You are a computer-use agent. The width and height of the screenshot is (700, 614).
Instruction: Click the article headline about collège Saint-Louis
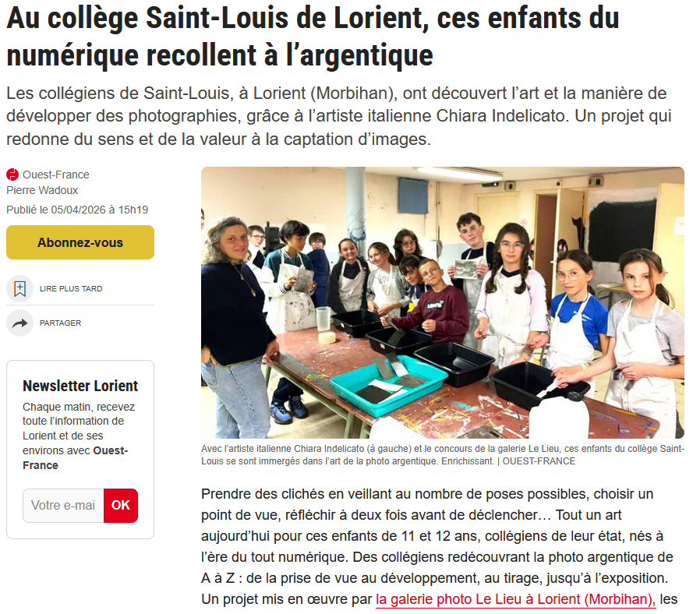pyautogui.click(x=313, y=37)
